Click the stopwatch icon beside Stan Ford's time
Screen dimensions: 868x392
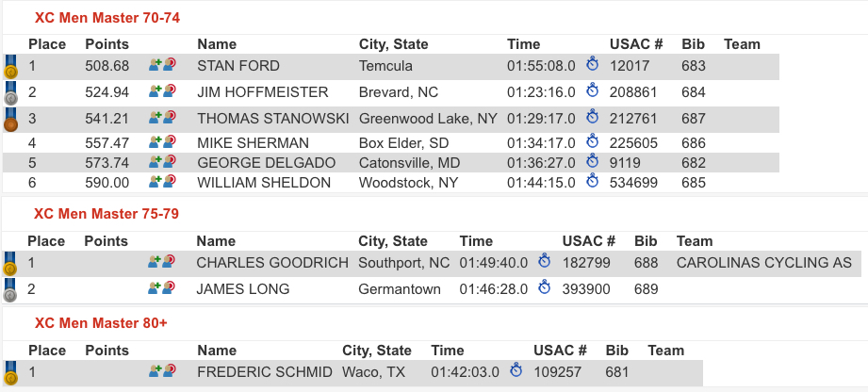point(593,65)
